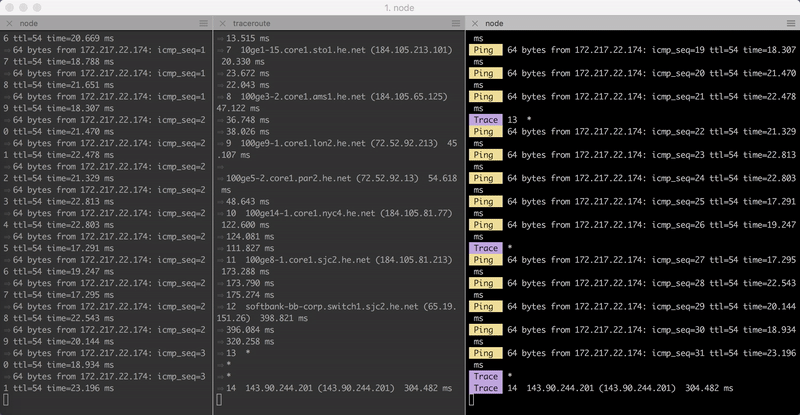Select the Ping label for icmp_seq=26
800x415 pixels.
(x=486, y=225)
